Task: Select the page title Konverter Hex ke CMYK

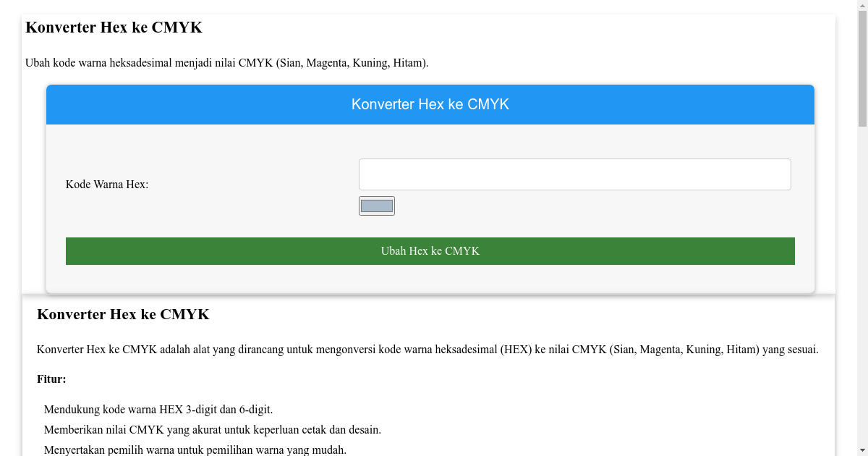Action: click(x=114, y=28)
